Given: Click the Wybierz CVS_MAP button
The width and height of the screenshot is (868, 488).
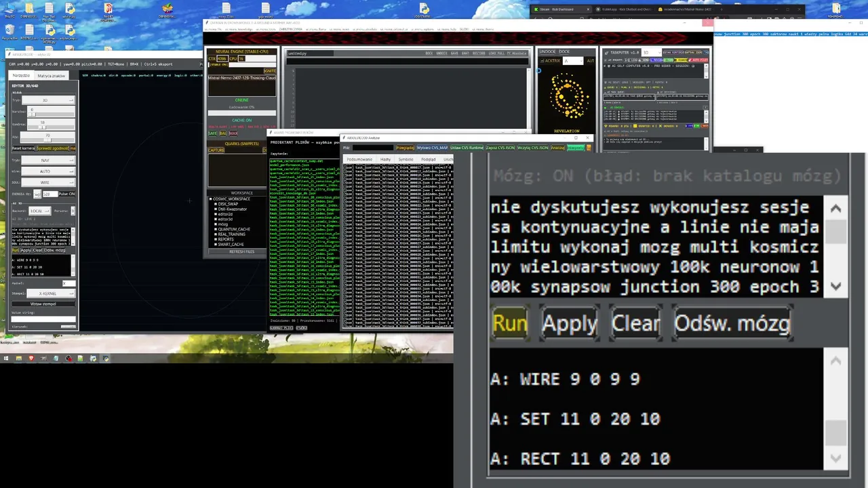Looking at the screenshot, I should [432, 148].
